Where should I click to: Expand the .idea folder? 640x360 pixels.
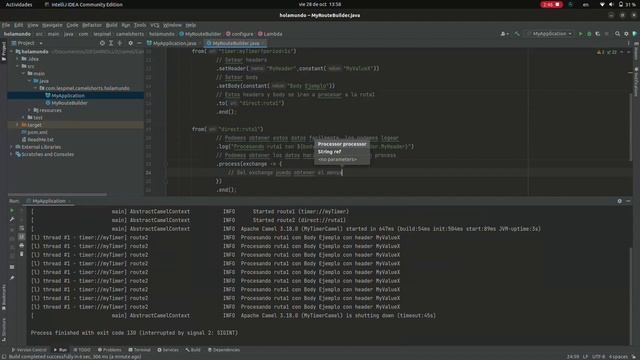[18, 59]
